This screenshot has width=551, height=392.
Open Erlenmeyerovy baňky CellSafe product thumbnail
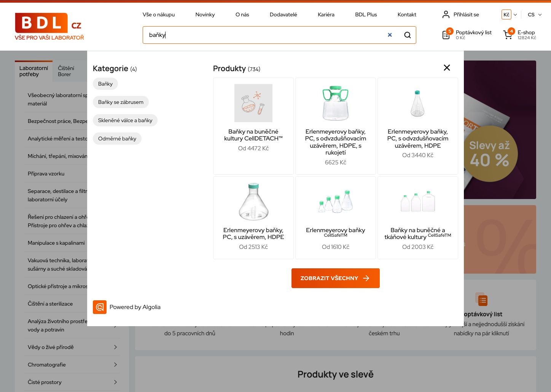tap(335, 202)
